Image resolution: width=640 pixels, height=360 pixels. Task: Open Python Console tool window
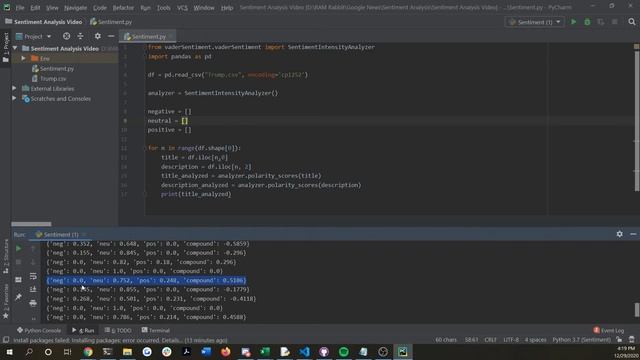(x=39, y=330)
